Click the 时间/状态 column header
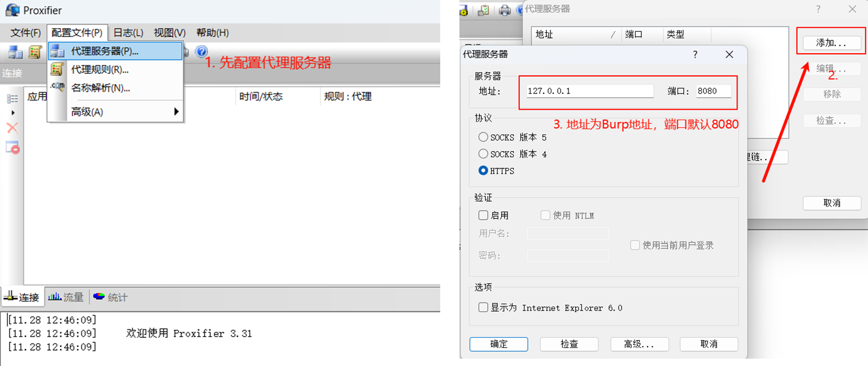Screen dimensions: 868x366 click(x=277, y=97)
